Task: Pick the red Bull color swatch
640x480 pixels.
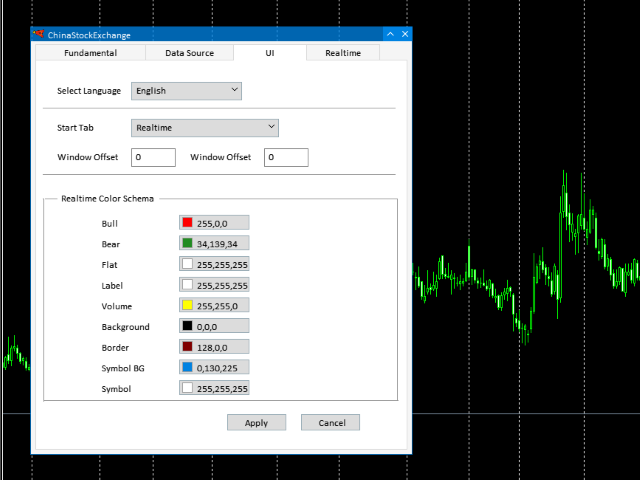Action: coord(187,223)
